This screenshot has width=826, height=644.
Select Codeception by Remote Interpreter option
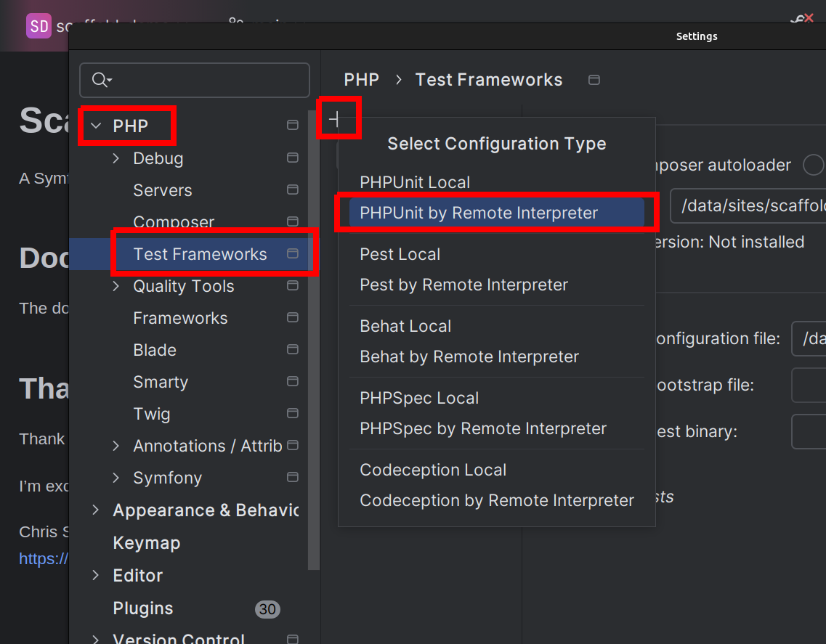497,500
